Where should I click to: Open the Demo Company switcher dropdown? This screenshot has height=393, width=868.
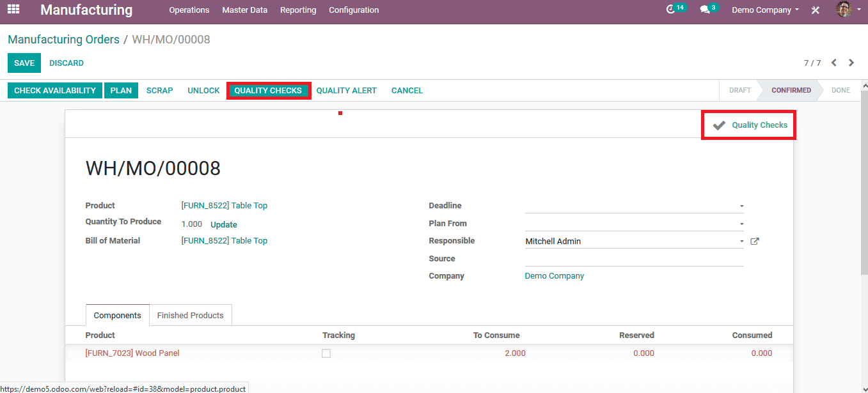pyautogui.click(x=765, y=10)
